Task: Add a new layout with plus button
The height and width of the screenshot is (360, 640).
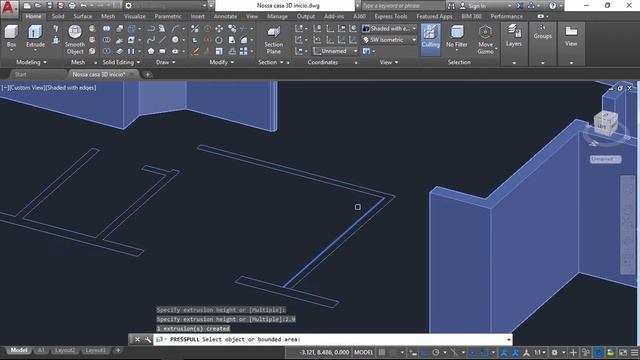Action: (x=118, y=350)
